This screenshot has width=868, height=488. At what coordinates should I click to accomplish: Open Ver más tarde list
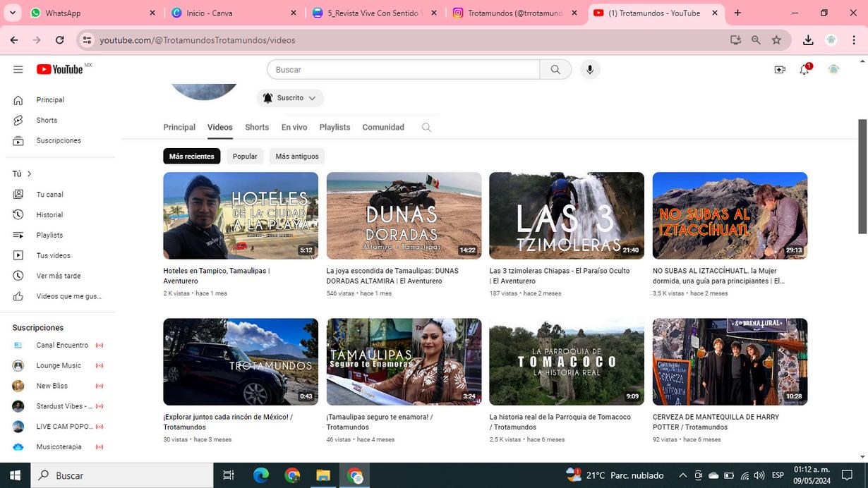point(59,276)
